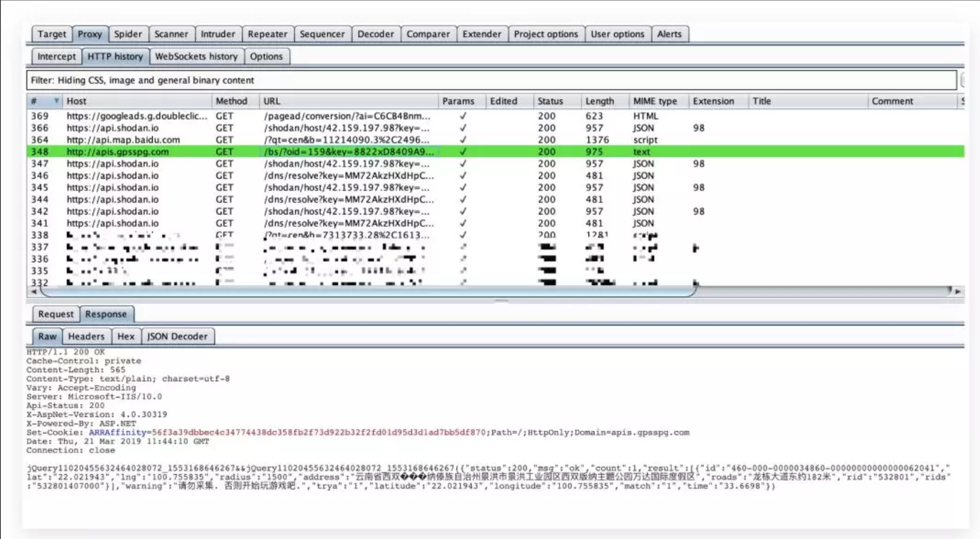This screenshot has width=980, height=539.
Task: Go to the Repeater tab
Action: click(x=267, y=34)
